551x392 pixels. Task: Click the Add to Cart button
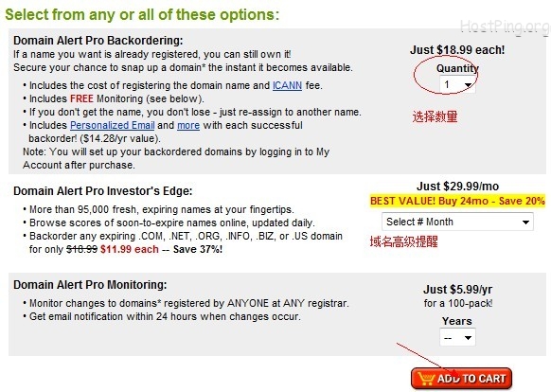click(461, 379)
